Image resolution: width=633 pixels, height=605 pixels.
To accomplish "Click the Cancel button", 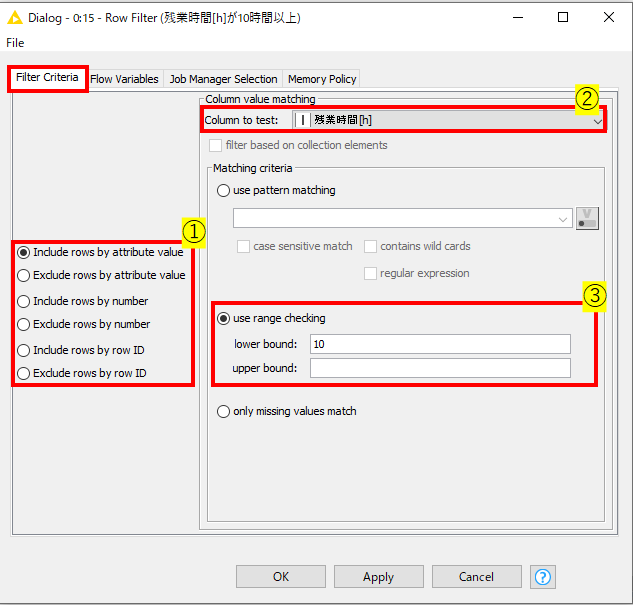I will [x=476, y=577].
